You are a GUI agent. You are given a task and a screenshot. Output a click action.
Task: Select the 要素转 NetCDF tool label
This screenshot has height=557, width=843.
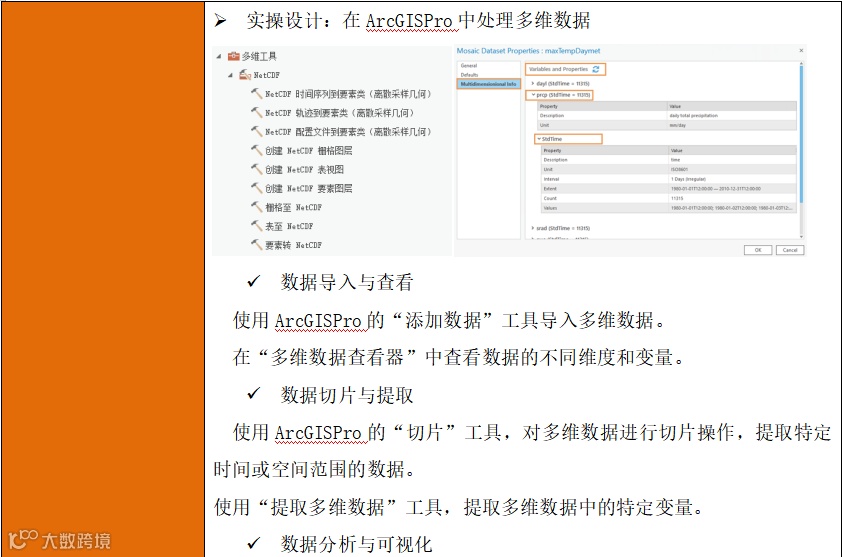pyautogui.click(x=294, y=245)
